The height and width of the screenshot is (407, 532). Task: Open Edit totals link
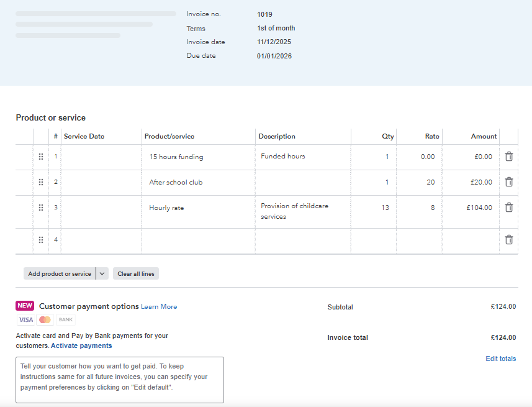pos(500,359)
